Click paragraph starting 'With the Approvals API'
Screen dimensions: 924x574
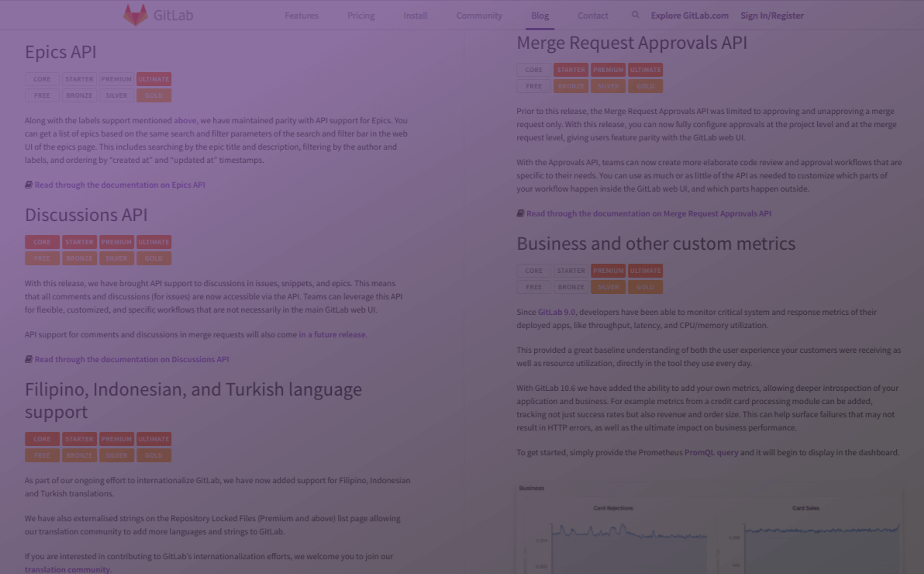[x=709, y=176]
